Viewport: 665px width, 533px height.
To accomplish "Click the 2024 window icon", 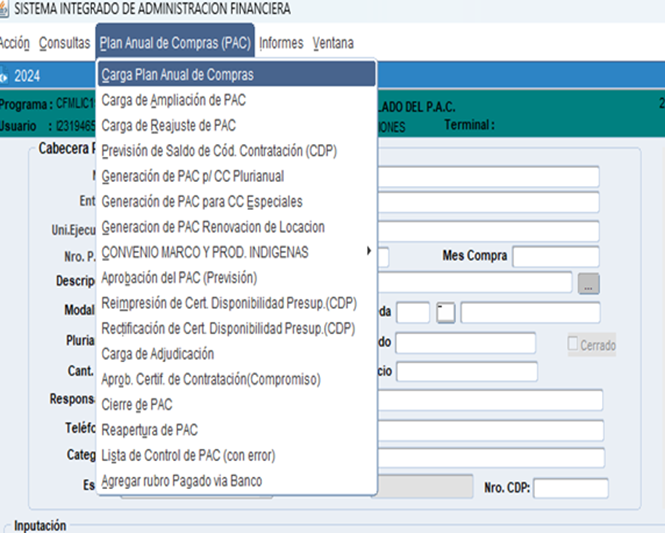I will click(x=6, y=74).
